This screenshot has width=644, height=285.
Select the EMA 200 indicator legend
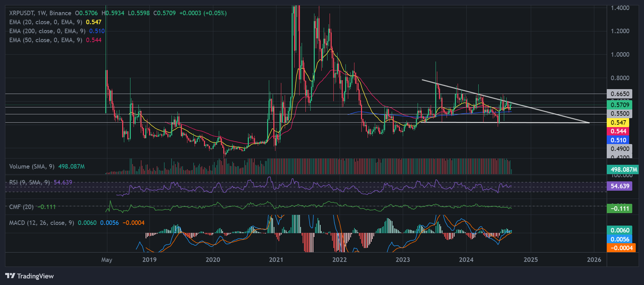(57, 31)
